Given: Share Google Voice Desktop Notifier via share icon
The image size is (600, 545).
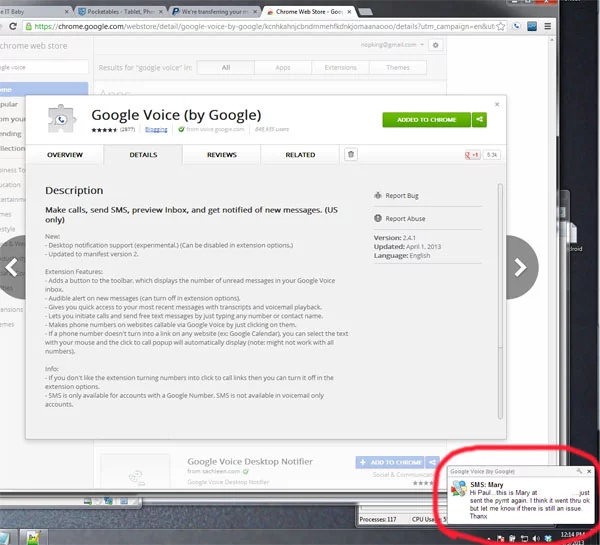Looking at the screenshot, I should (x=432, y=462).
